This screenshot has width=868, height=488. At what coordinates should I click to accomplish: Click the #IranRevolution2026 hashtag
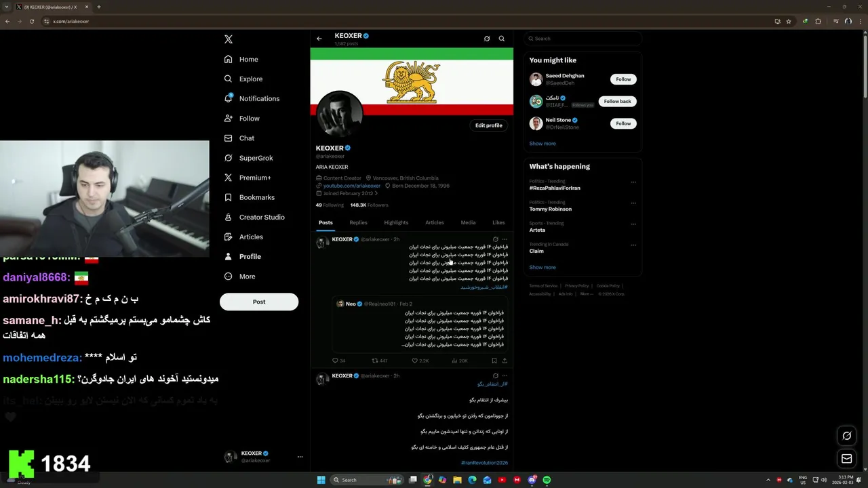(x=484, y=463)
